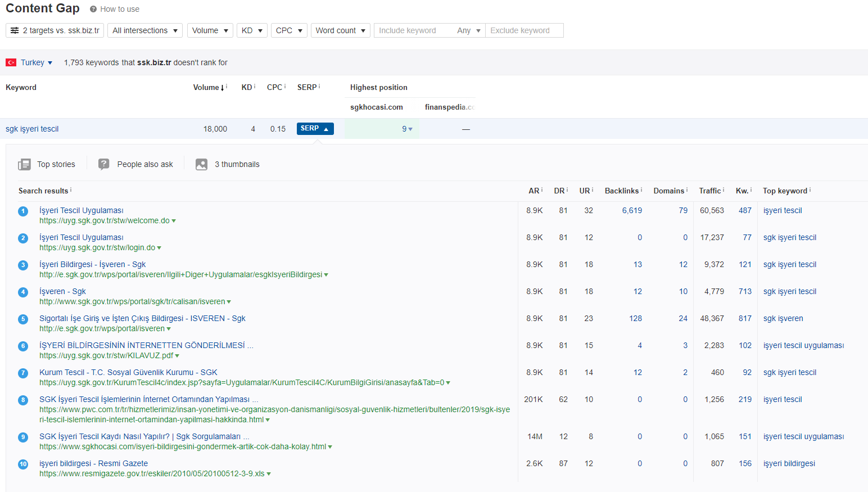Screen dimensions: 868x492
Task: Show info tooltip for DR column
Action: tap(567, 189)
